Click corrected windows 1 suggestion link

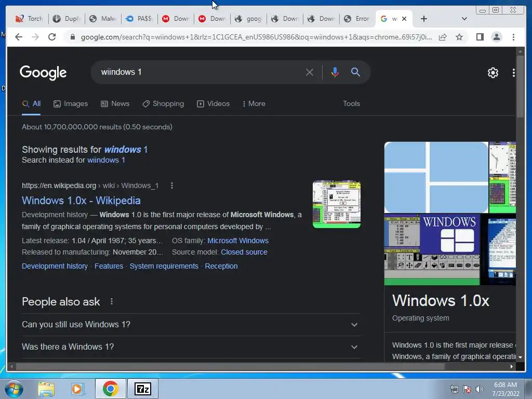click(x=126, y=149)
